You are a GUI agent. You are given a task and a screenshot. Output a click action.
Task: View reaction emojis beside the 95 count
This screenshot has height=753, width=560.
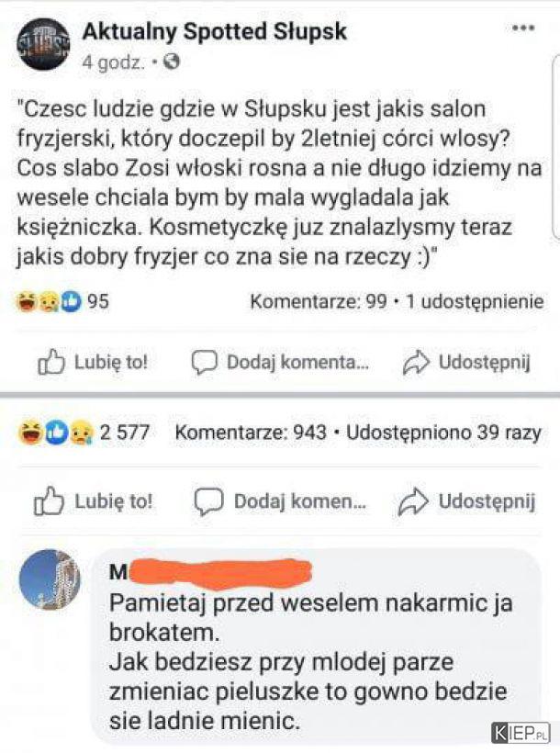(49, 301)
